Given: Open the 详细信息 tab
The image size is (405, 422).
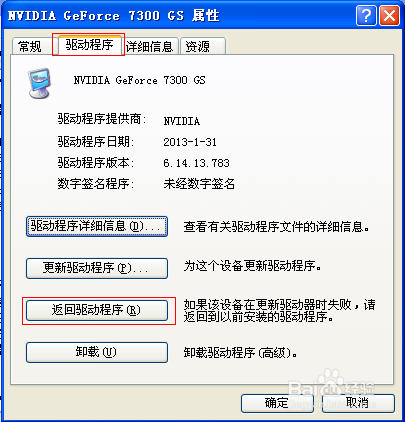Looking at the screenshot, I should 150,46.
